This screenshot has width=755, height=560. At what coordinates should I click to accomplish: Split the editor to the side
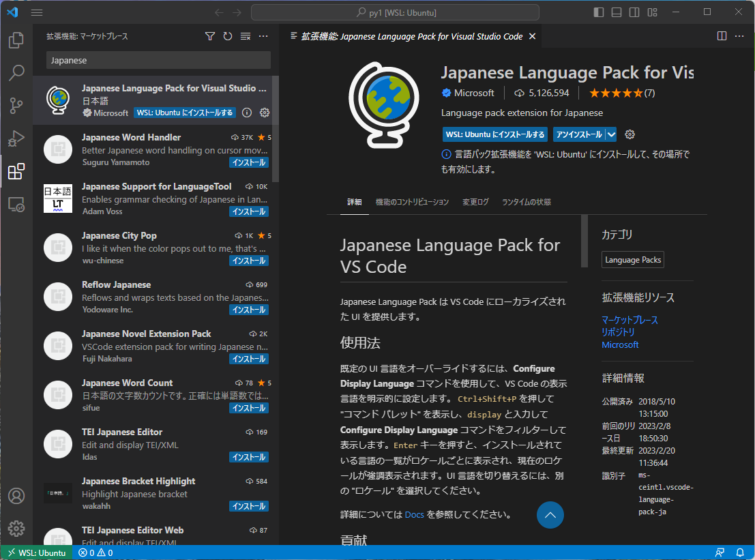[x=721, y=35]
